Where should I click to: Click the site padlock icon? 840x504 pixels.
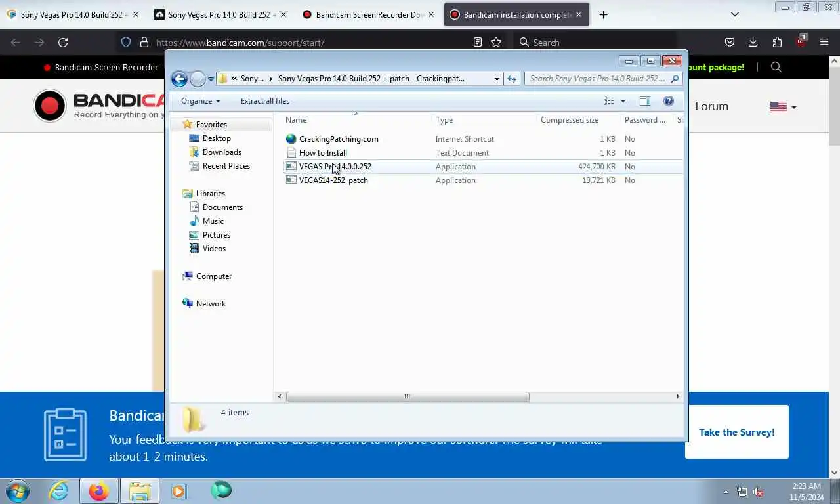coord(144,43)
